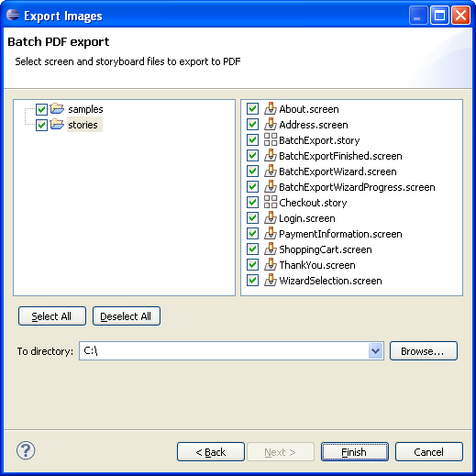The width and height of the screenshot is (476, 476).
Task: Open the To directory dropdown arrow
Action: coord(376,351)
